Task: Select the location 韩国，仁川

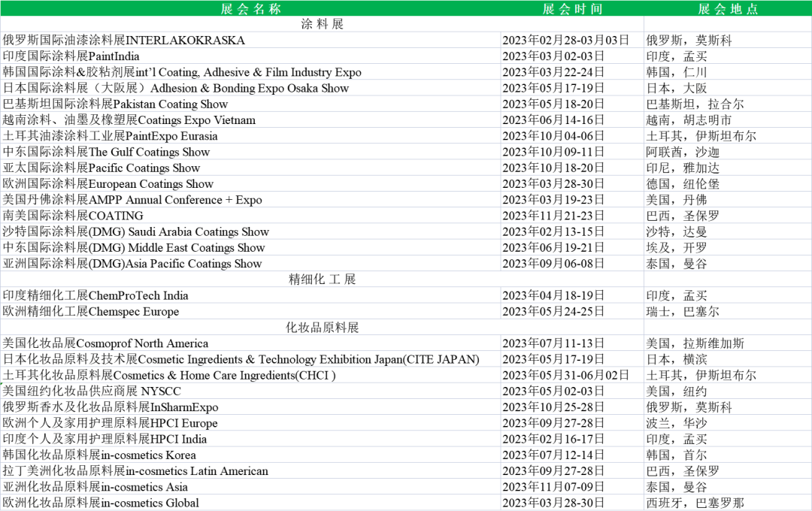Action: [x=677, y=72]
